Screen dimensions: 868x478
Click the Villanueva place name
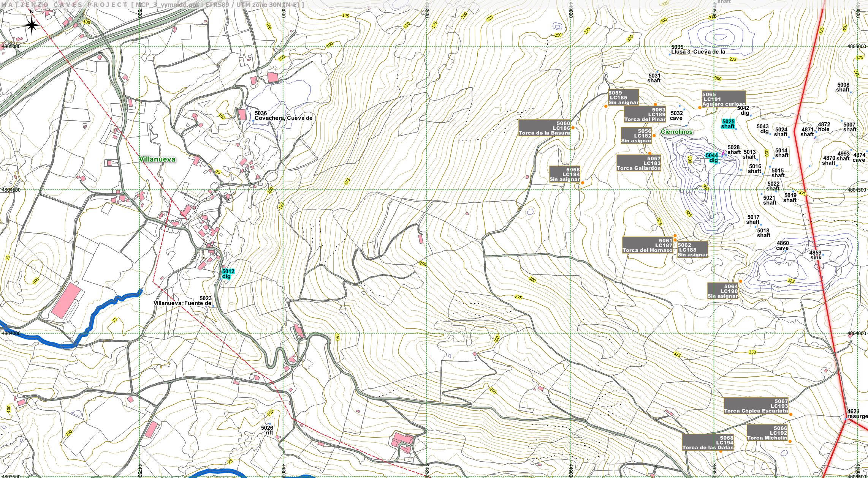(x=157, y=159)
